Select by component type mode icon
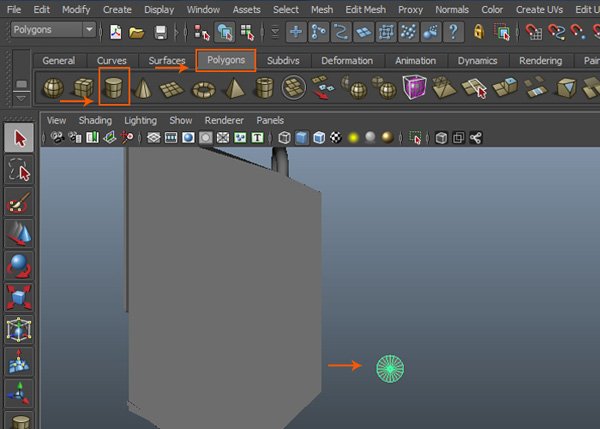 pyautogui.click(x=248, y=33)
